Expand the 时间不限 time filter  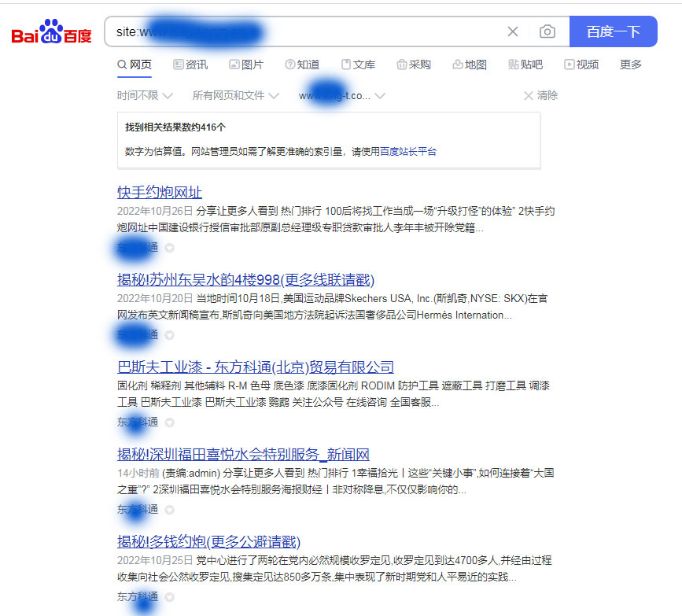(x=145, y=95)
